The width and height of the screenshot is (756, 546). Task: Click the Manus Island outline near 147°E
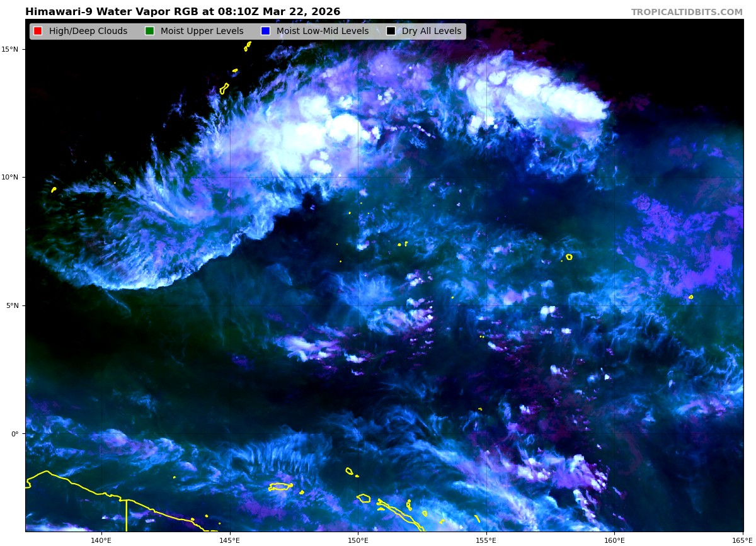[280, 486]
